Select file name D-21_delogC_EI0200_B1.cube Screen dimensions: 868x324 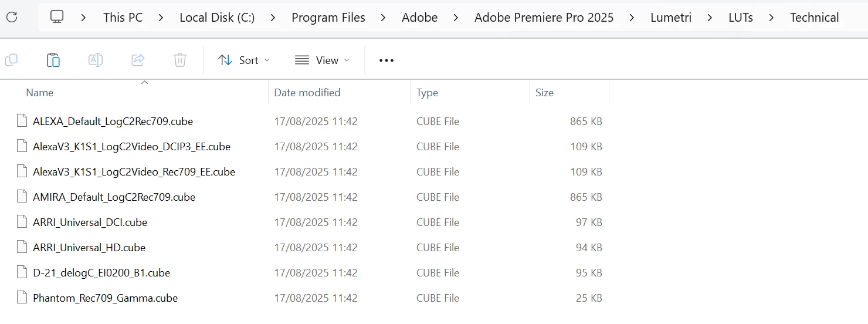click(x=101, y=273)
